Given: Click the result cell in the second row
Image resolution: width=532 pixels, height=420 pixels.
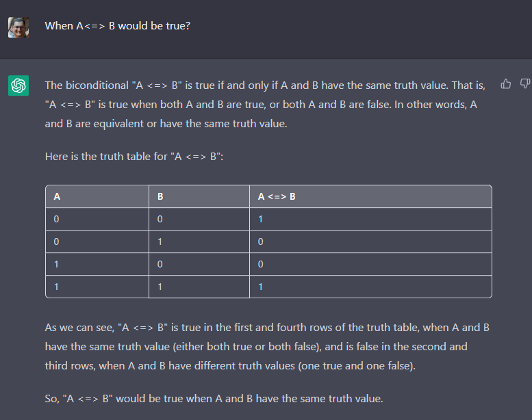Looking at the screenshot, I should tap(370, 241).
